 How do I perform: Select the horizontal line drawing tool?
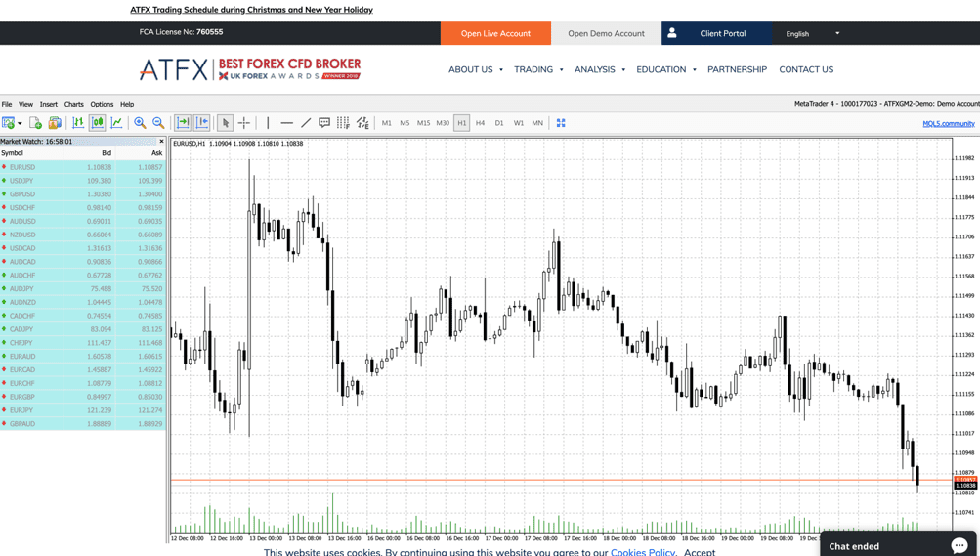[x=286, y=123]
